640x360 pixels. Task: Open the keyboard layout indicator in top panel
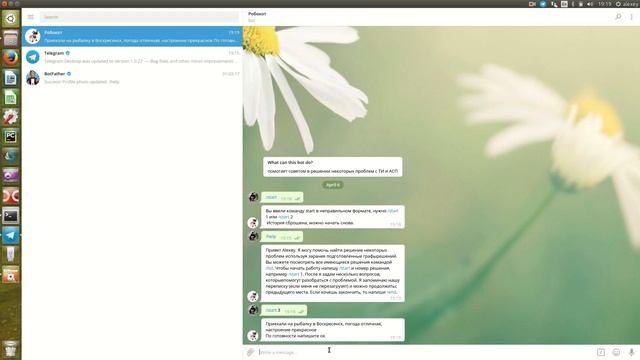[x=564, y=4]
